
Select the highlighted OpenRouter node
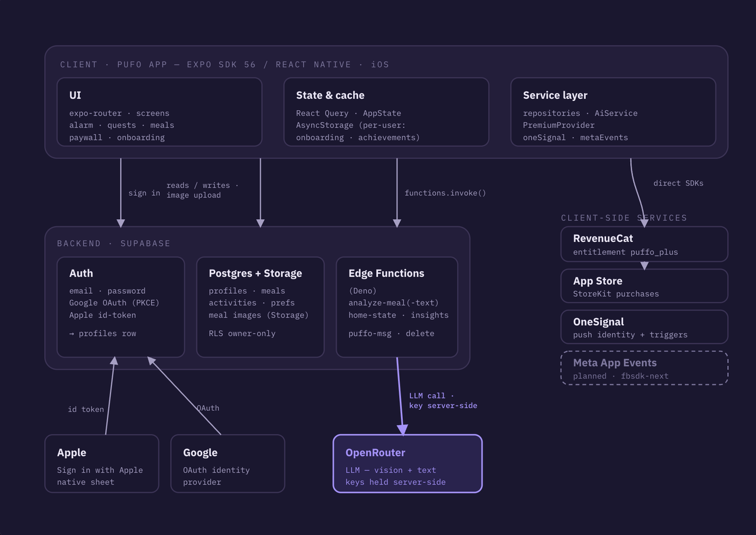tap(408, 463)
